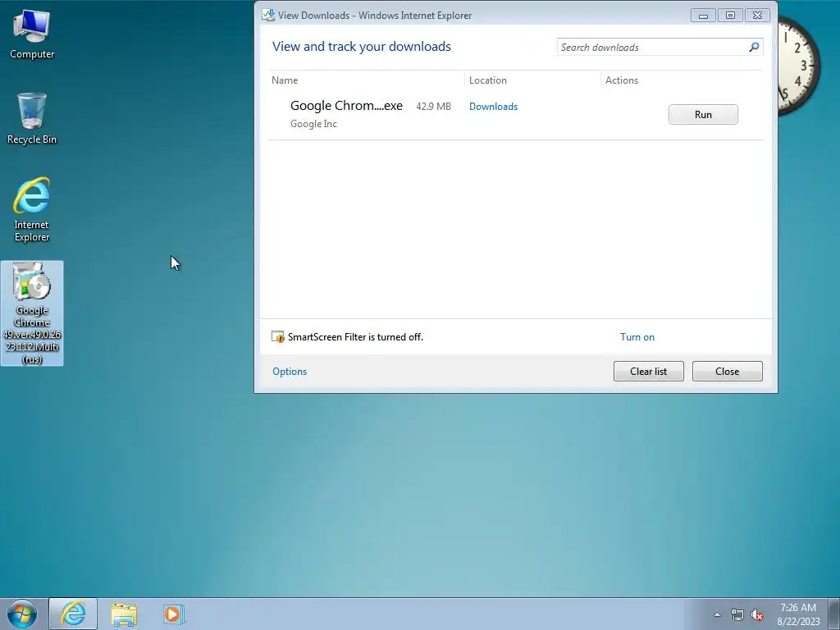Show hidden system tray icons
The width and height of the screenshot is (840, 630).
pos(717,614)
